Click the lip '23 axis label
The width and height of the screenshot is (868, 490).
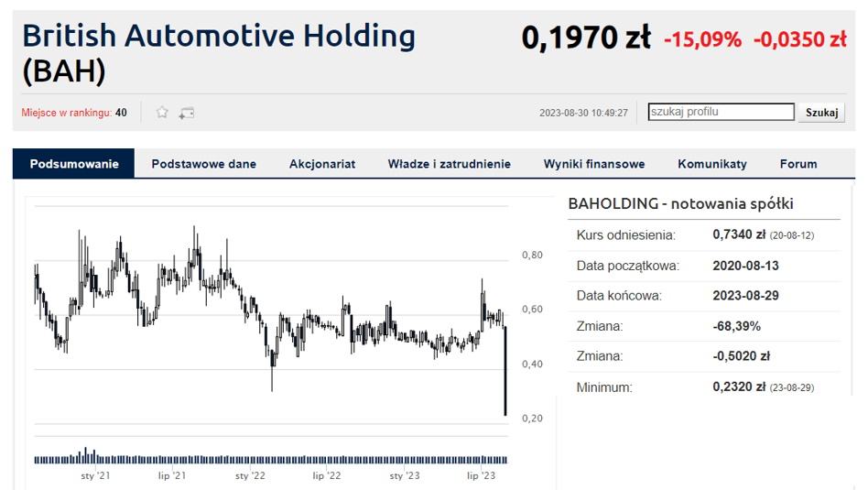pyautogui.click(x=481, y=475)
